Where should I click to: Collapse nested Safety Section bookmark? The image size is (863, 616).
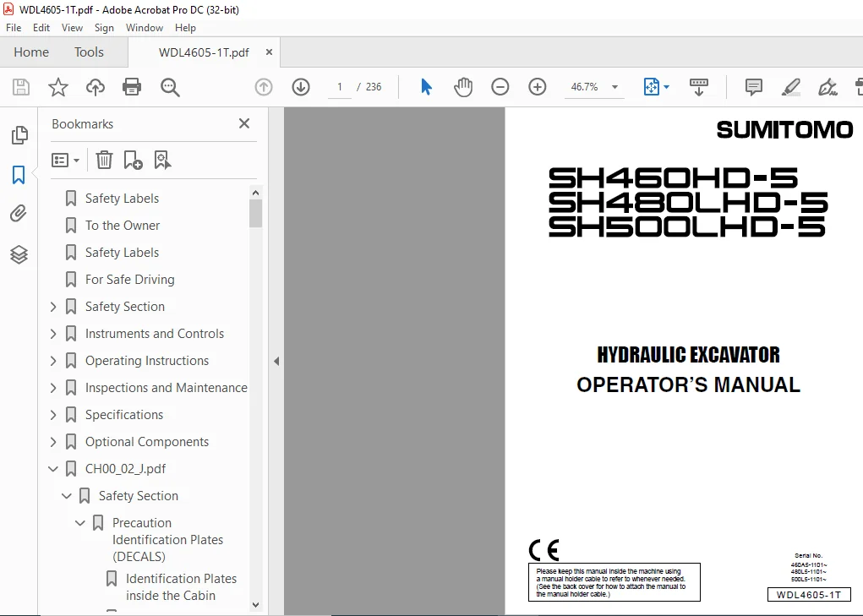point(67,495)
